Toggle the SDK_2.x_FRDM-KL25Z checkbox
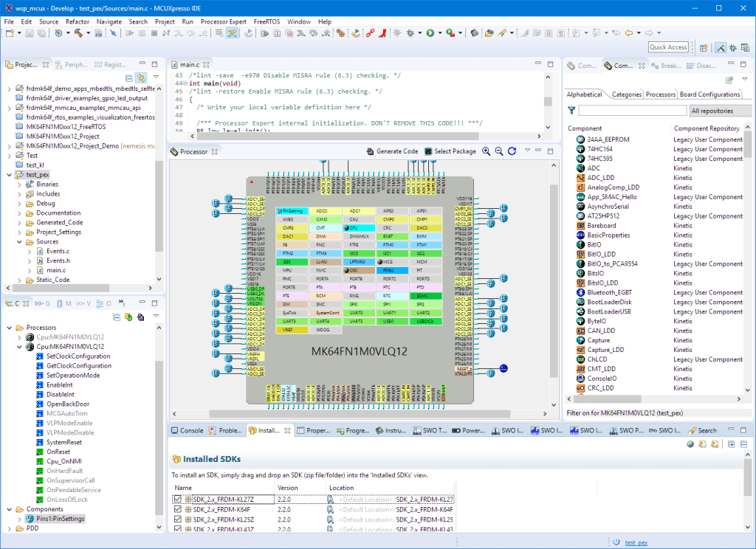Screen dimensions: 756x549 tap(177, 519)
